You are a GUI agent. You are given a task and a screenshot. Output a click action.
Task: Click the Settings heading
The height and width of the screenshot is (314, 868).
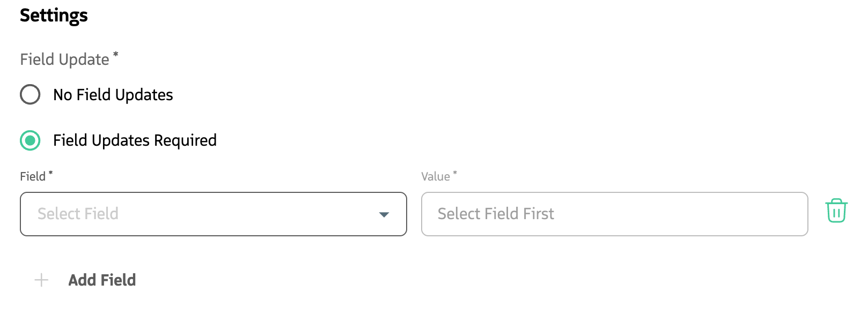click(x=54, y=16)
